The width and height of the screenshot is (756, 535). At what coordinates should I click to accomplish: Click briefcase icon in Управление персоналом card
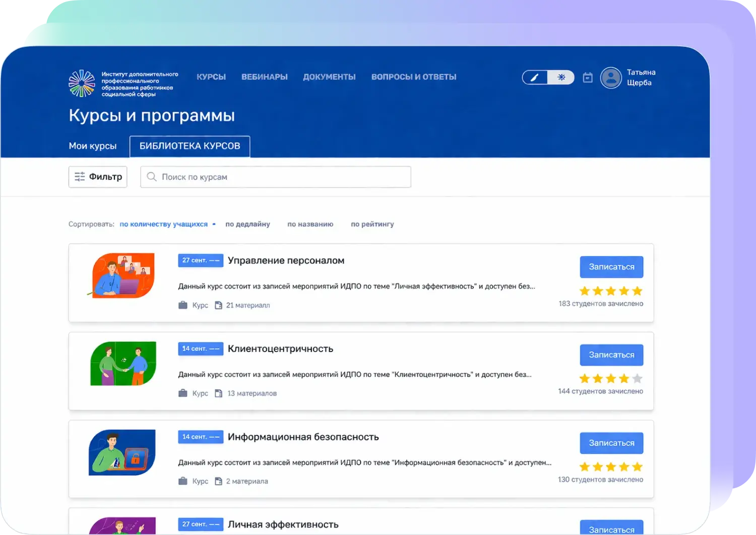tap(183, 305)
